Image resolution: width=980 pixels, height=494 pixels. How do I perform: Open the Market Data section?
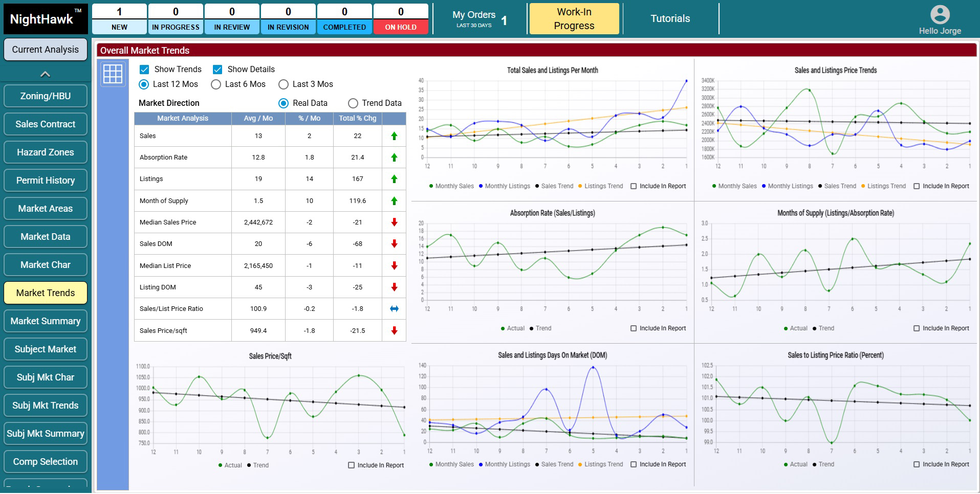pyautogui.click(x=46, y=237)
